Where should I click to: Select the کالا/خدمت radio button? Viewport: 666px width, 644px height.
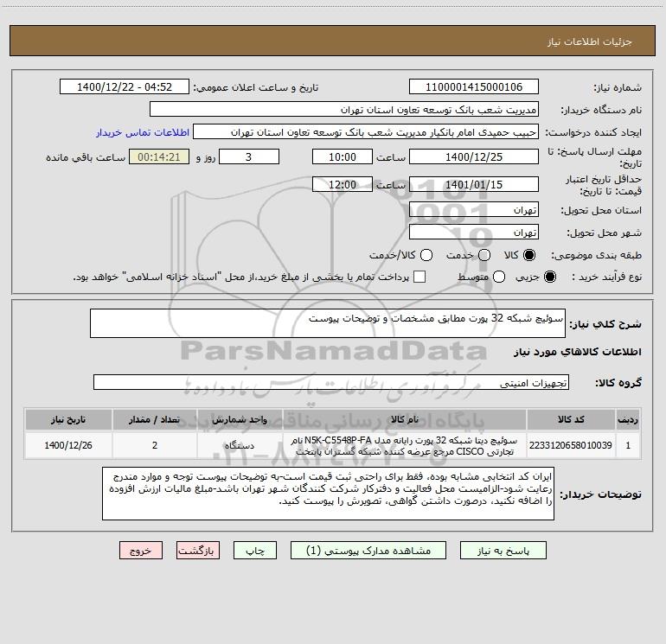(x=426, y=255)
